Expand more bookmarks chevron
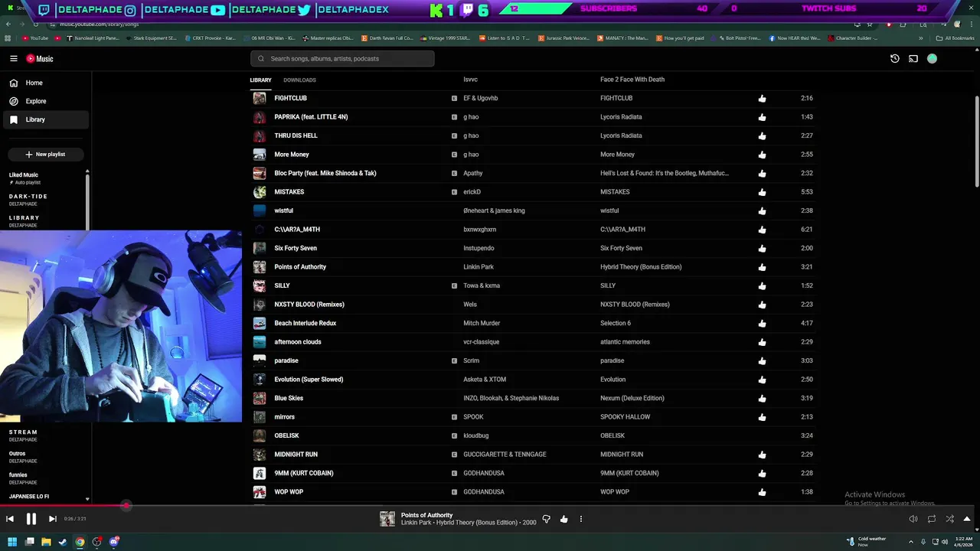The height and width of the screenshot is (551, 980). point(920,37)
